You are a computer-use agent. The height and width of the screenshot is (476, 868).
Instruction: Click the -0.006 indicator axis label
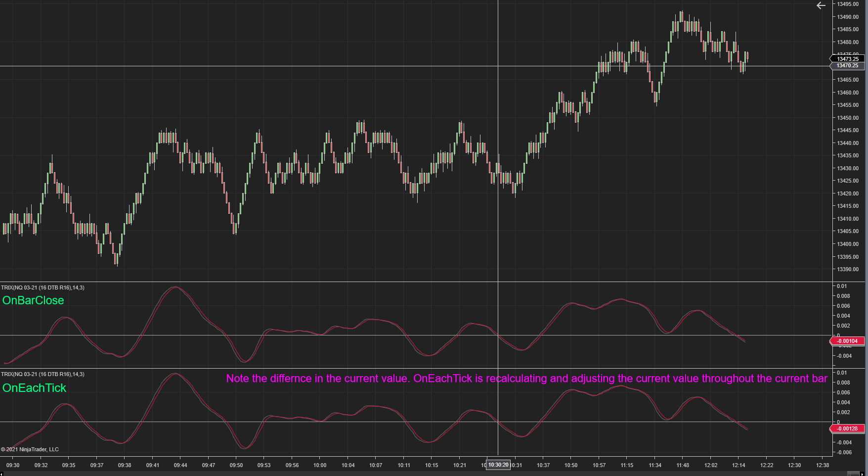pyautogui.click(x=843, y=452)
